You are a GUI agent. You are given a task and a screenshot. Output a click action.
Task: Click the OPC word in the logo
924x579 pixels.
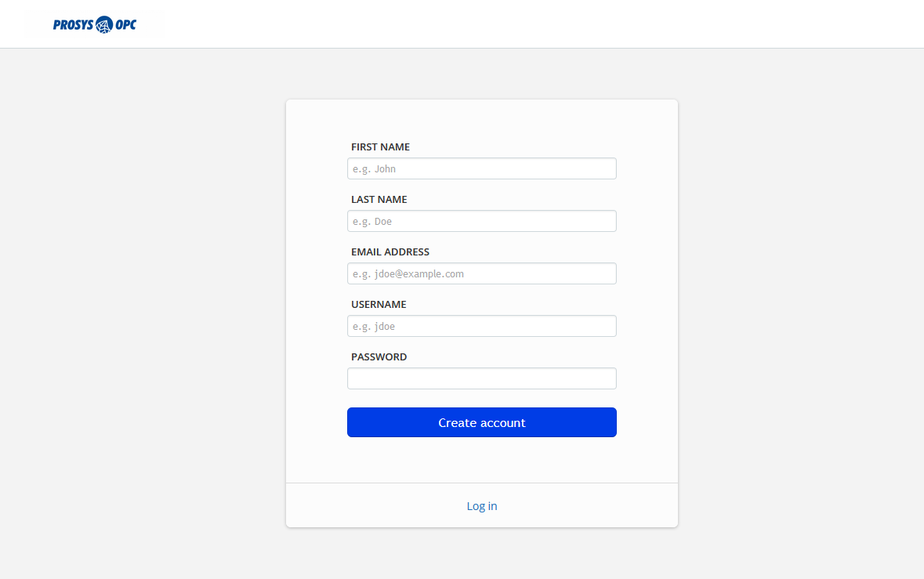[126, 25]
